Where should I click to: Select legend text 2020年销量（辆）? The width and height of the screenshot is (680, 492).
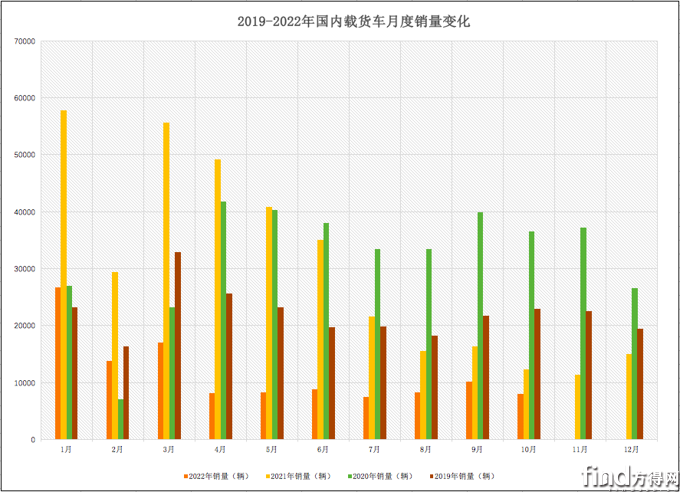point(383,476)
